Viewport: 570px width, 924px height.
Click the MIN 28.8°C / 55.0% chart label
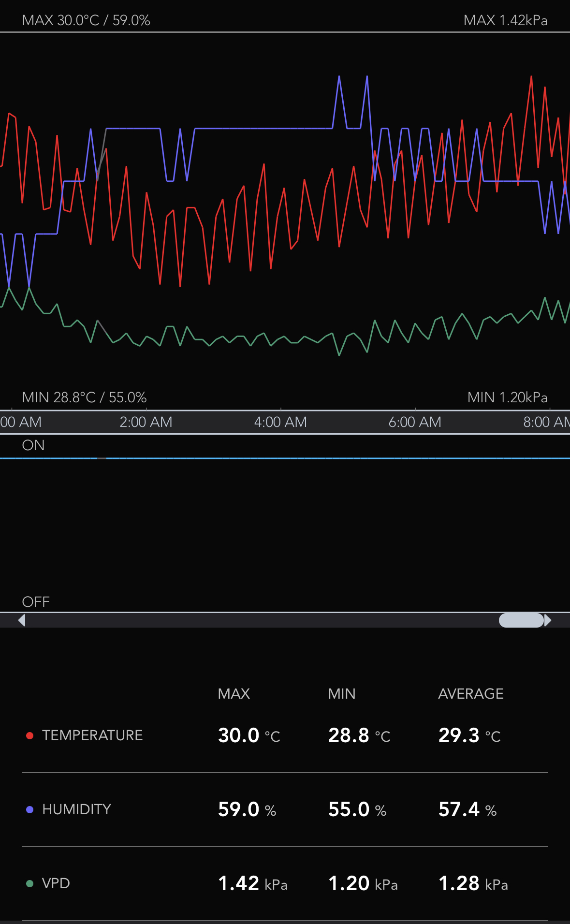pos(84,397)
